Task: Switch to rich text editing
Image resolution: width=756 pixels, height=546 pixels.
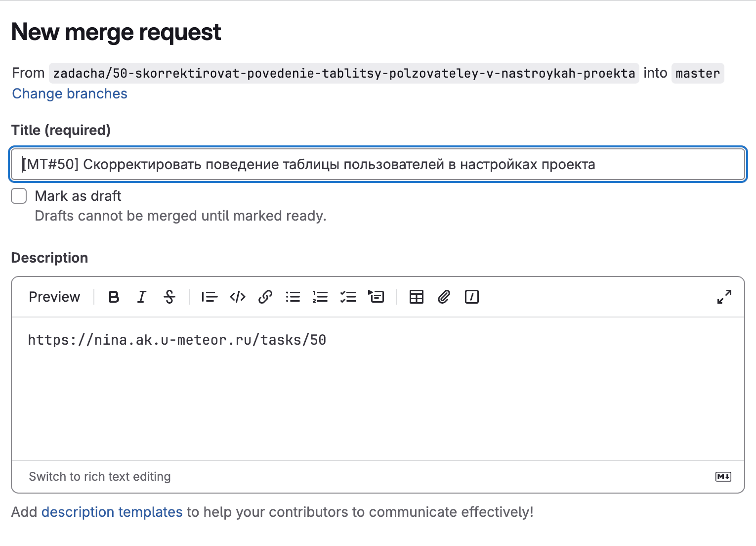Action: pos(100,477)
